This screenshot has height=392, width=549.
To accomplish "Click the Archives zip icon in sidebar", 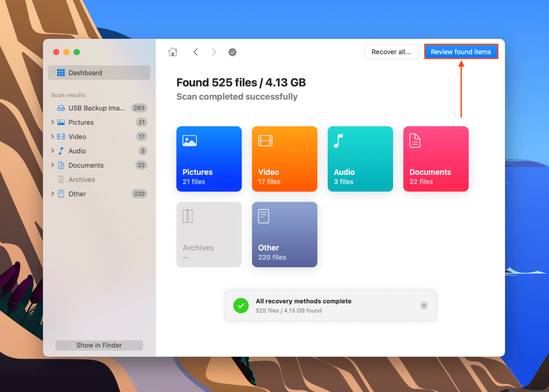I will 61,179.
